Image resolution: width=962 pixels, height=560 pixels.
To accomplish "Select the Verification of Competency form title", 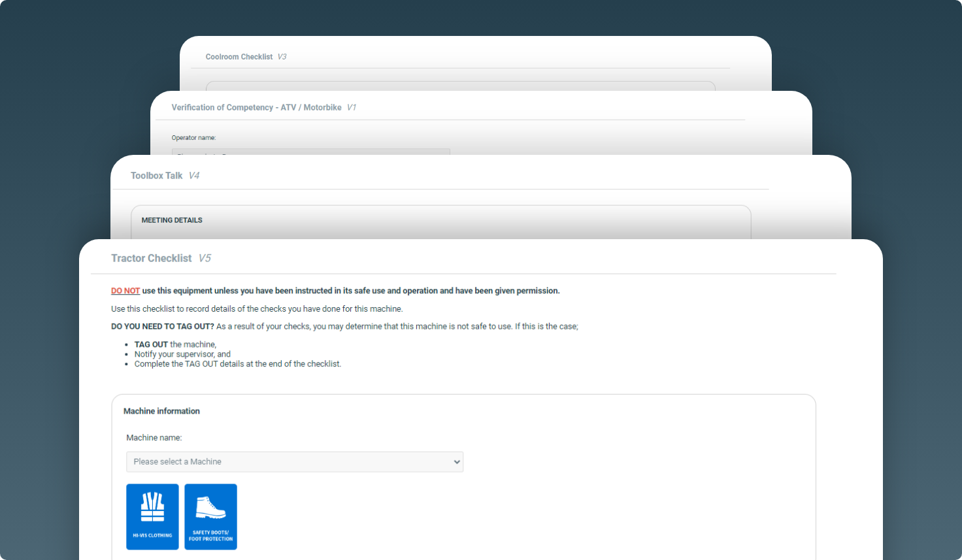I will coord(256,107).
